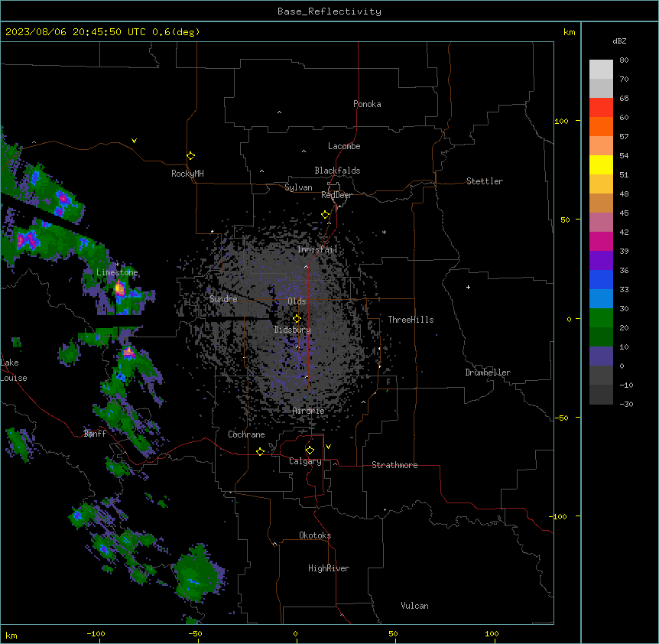The image size is (659, 644).
Task: Click the yellow diamond marker above RockyMH
Action: coord(190,156)
